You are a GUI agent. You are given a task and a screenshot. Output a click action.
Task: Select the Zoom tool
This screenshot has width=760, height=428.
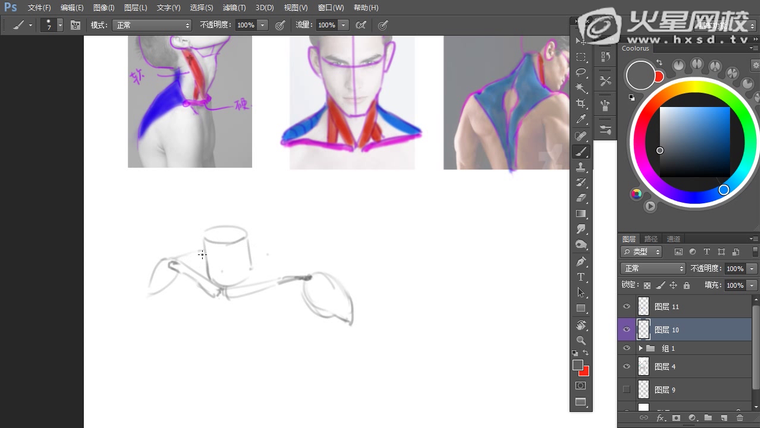click(581, 340)
